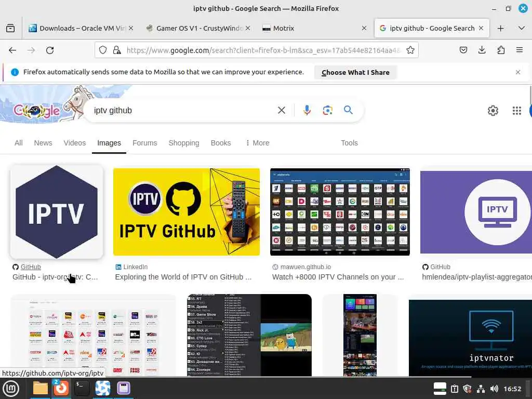Screen dimensions: 532x399
Task: Open the Downloads panel
Action: [482, 50]
